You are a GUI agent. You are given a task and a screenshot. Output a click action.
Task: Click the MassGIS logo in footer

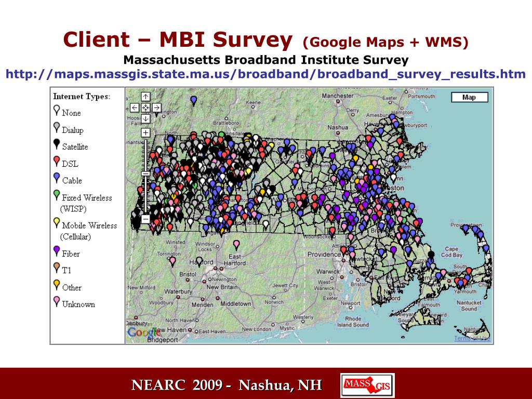(367, 385)
